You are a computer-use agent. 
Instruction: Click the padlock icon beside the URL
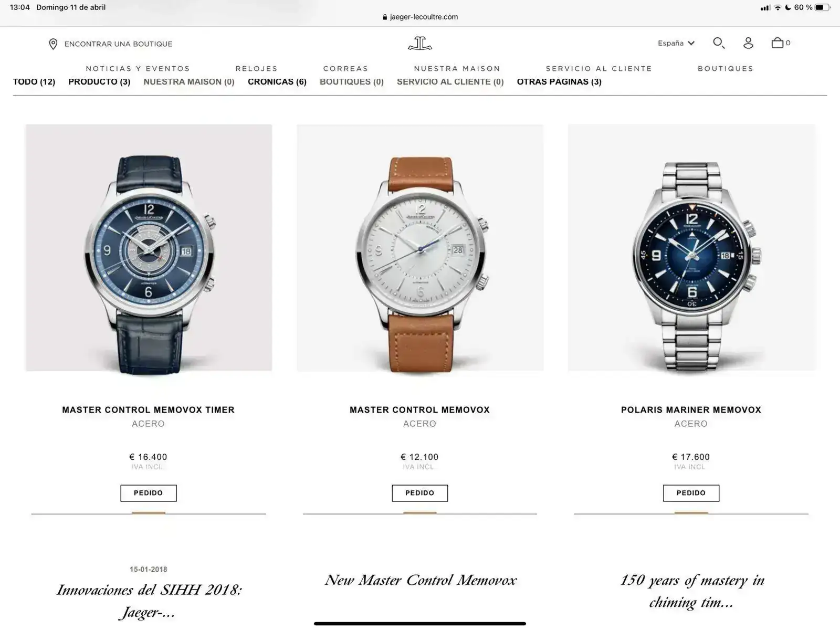tap(385, 17)
